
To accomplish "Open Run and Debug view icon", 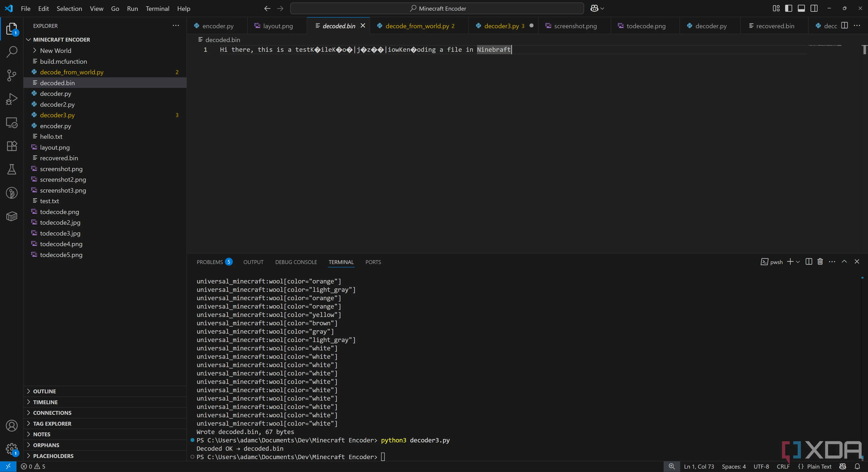I will pos(12,99).
